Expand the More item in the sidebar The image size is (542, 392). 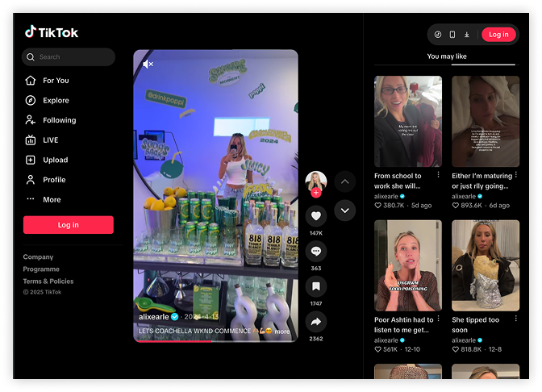52,199
